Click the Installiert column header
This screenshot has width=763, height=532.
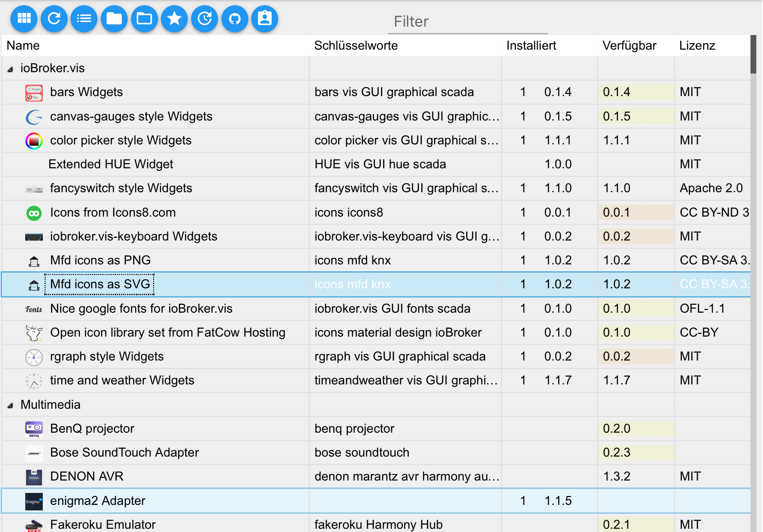(x=531, y=46)
